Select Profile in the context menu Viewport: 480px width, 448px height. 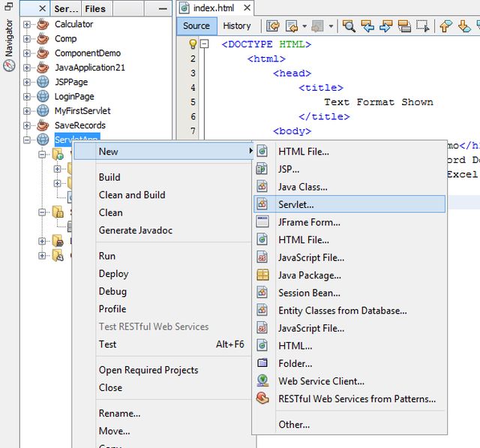(112, 309)
